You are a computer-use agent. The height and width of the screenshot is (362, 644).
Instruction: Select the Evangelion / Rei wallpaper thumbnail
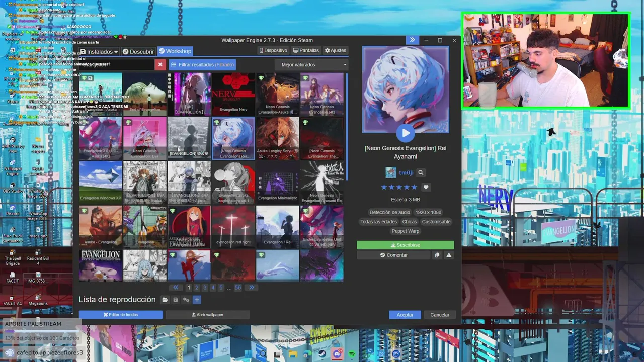pyautogui.click(x=278, y=227)
